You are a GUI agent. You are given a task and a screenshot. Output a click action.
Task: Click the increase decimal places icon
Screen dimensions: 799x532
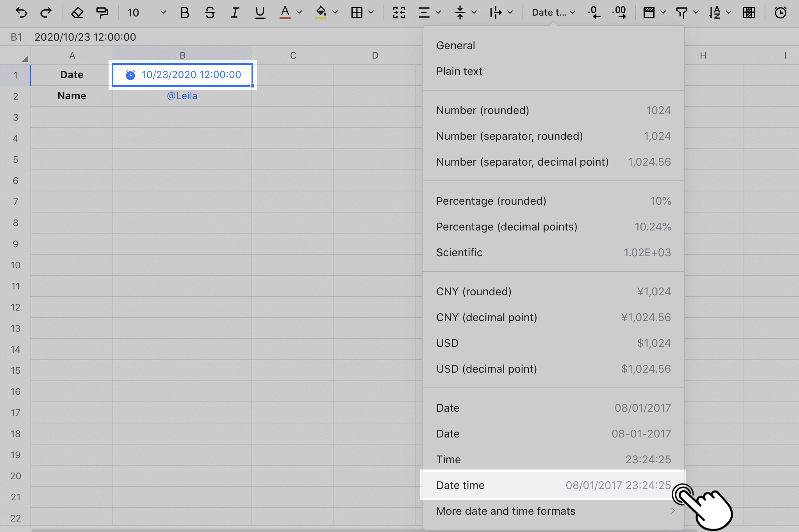619,12
